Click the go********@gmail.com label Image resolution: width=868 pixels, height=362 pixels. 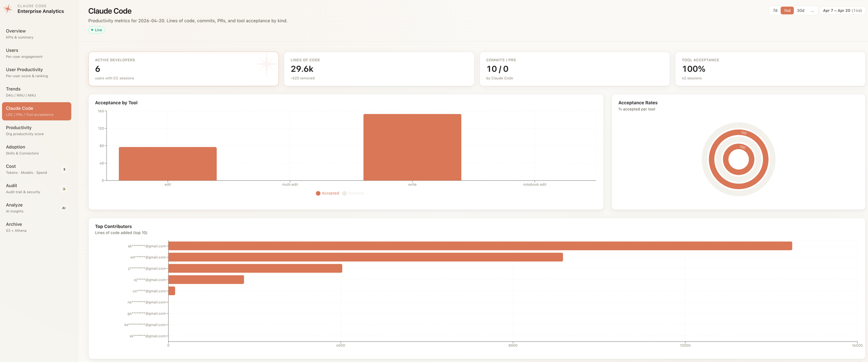pyautogui.click(x=146, y=314)
